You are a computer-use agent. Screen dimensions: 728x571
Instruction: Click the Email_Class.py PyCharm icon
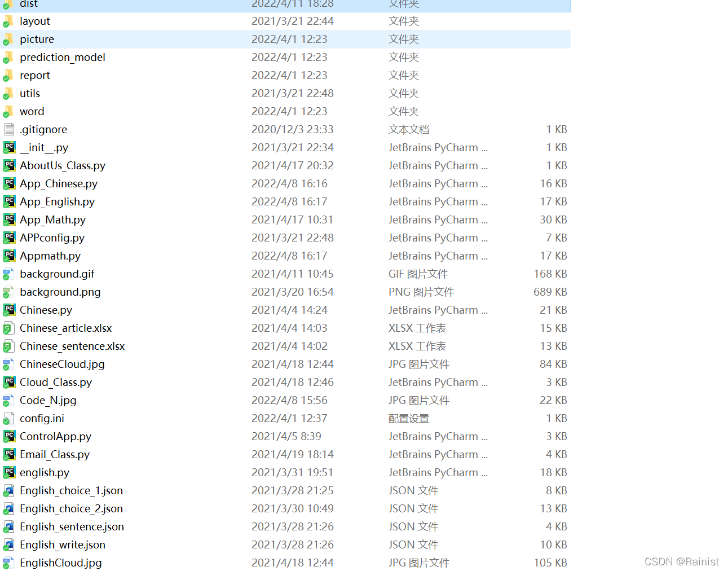8,455
